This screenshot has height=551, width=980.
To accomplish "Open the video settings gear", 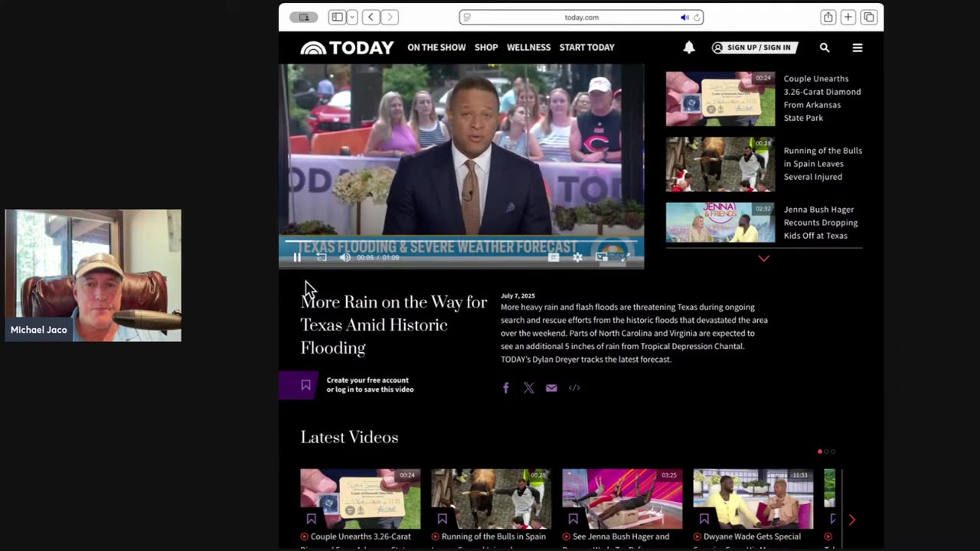I will coord(578,258).
